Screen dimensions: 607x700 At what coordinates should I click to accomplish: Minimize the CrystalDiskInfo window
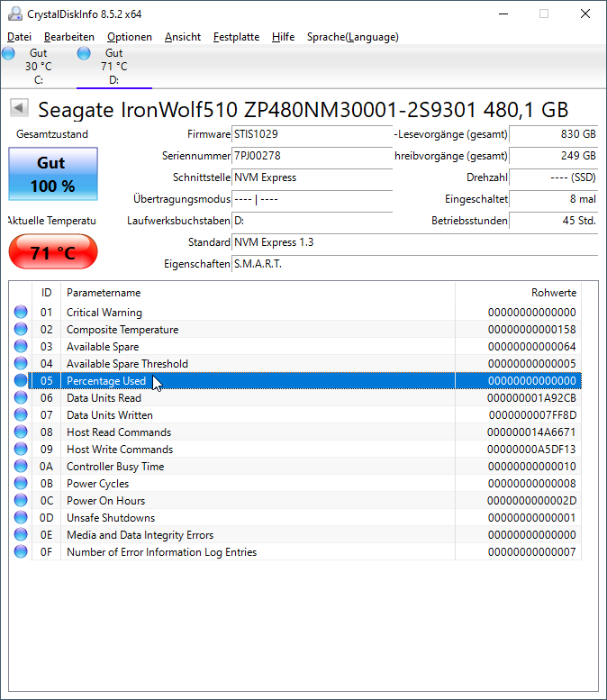pos(503,14)
